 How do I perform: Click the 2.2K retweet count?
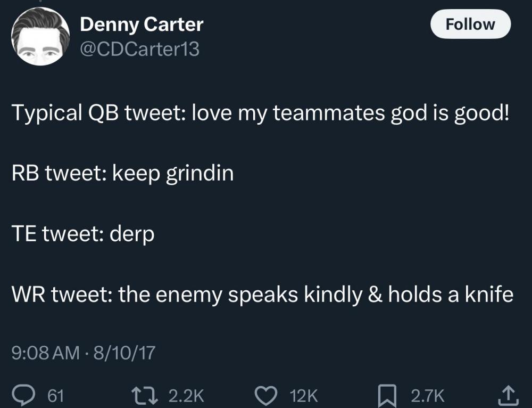186,395
